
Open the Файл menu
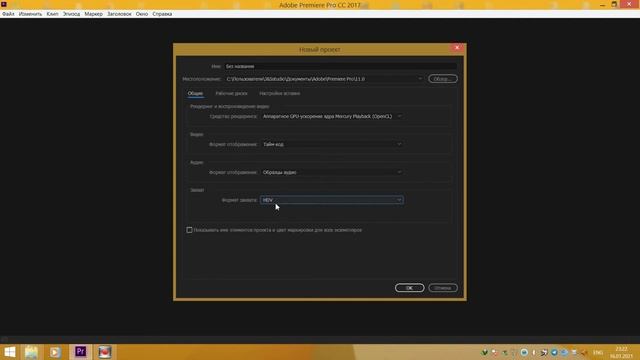pyautogui.click(x=8, y=14)
